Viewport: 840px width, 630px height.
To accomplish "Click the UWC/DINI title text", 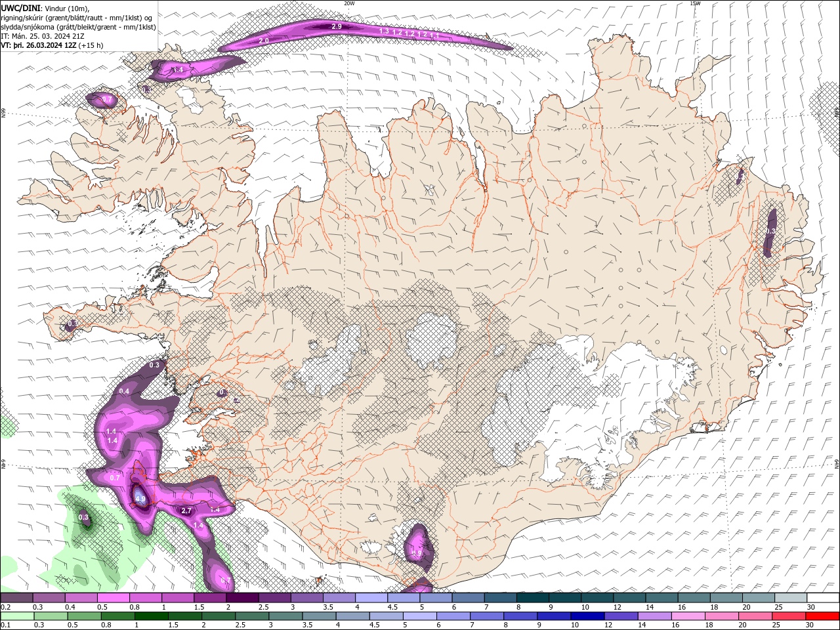I will (x=20, y=7).
